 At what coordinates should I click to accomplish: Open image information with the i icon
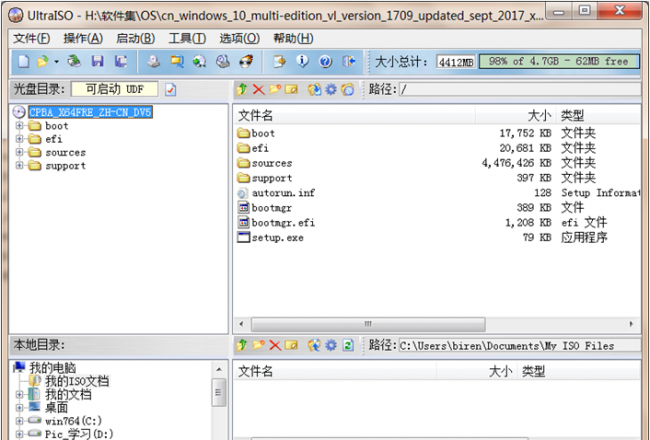point(302,61)
